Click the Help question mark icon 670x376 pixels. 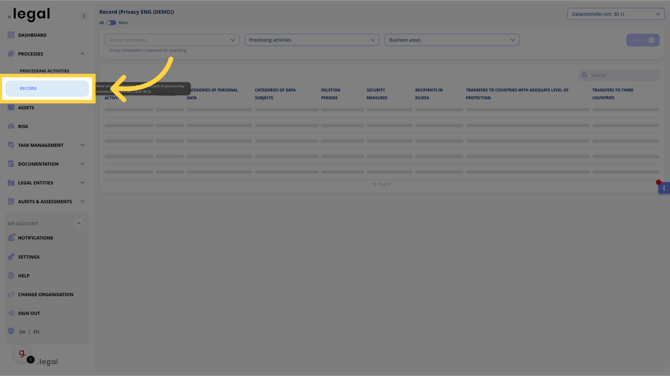coord(11,276)
